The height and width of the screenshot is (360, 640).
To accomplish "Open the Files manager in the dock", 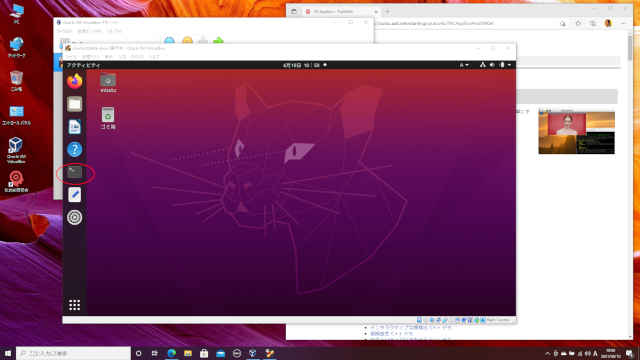I will pos(75,104).
